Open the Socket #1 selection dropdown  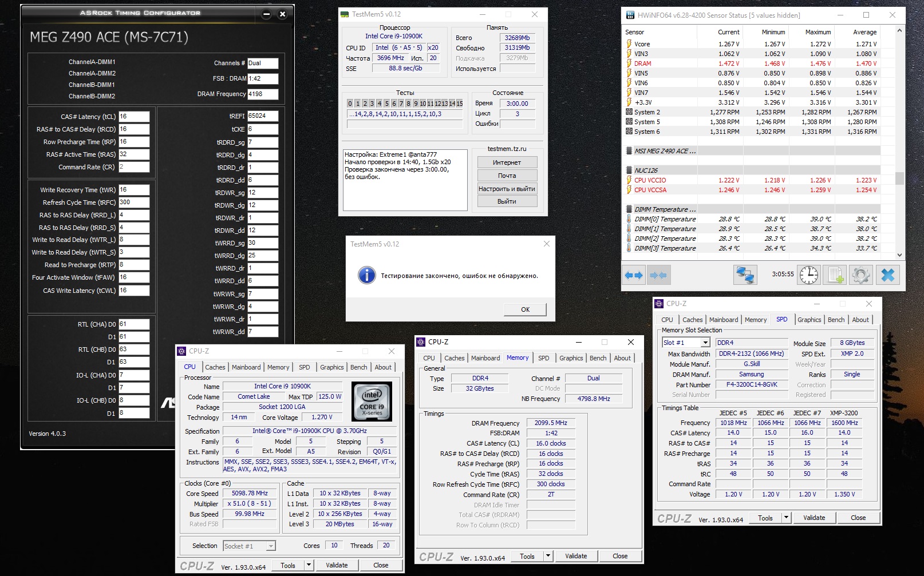click(271, 546)
